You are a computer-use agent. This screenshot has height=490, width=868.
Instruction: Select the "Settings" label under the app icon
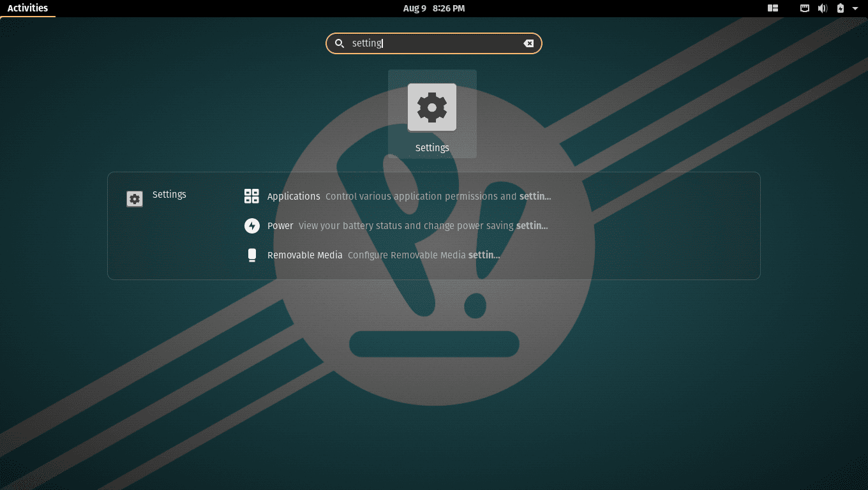[432, 147]
